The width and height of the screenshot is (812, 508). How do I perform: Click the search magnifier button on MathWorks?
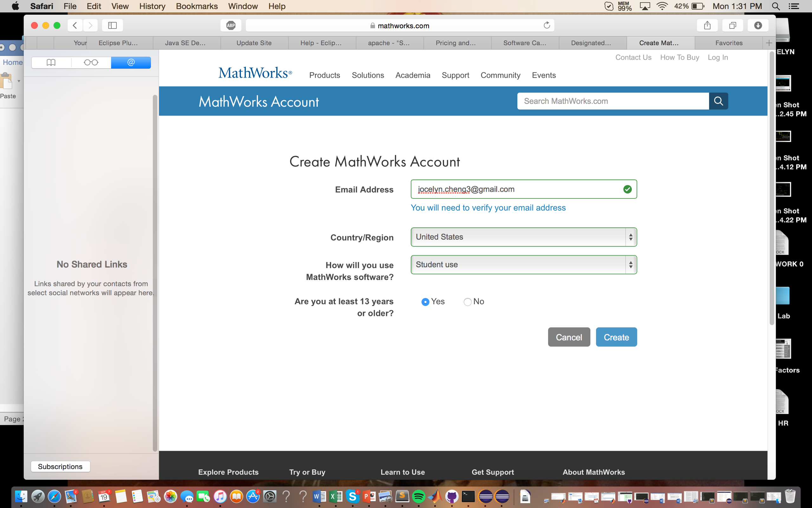[x=718, y=101]
